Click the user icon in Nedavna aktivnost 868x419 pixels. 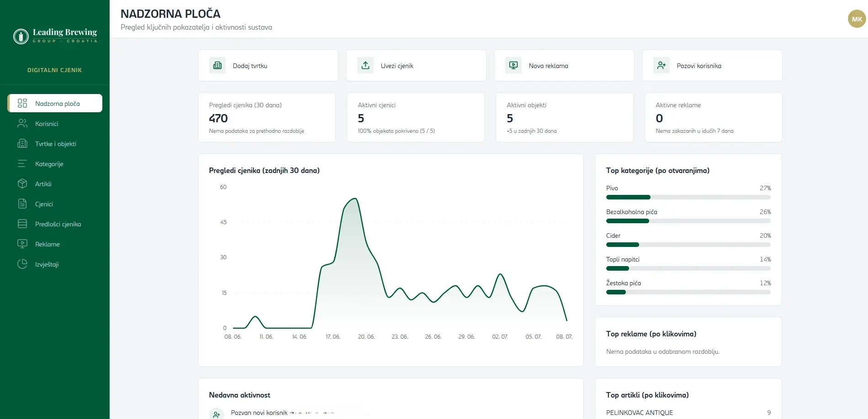point(217,414)
